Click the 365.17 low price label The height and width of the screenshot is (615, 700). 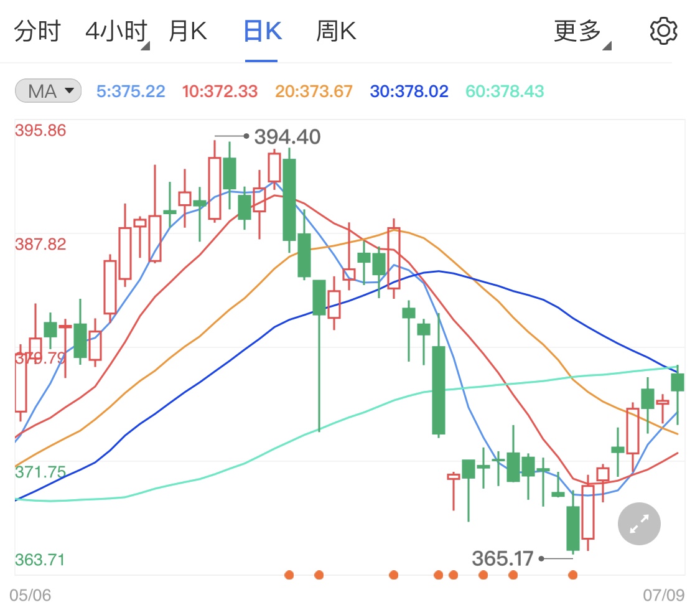coord(503,558)
